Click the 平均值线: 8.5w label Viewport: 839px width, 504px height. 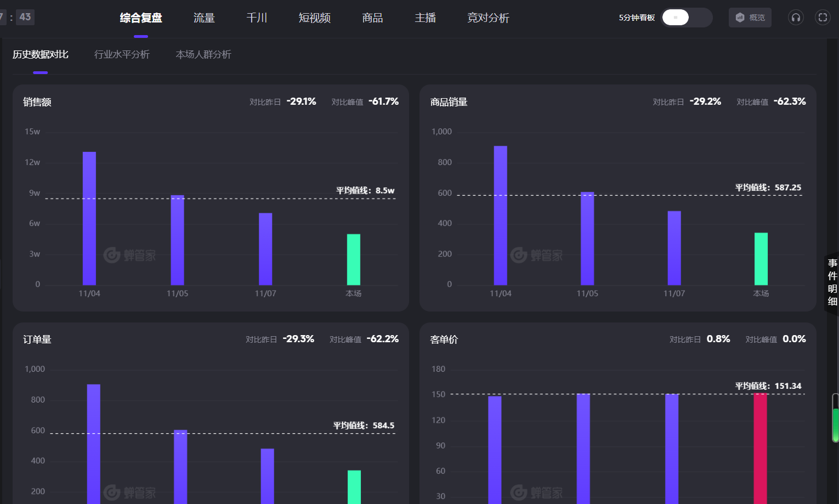tap(365, 190)
